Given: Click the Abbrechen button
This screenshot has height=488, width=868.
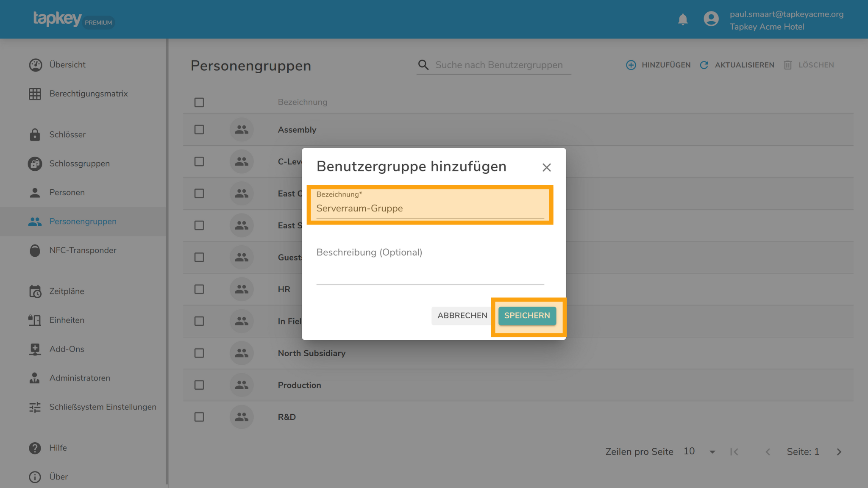Looking at the screenshot, I should (x=462, y=316).
